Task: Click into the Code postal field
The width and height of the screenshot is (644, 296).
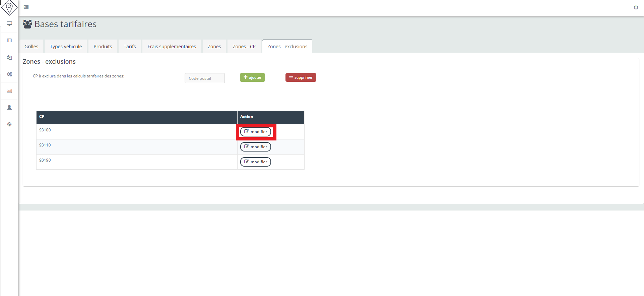Action: pos(204,78)
